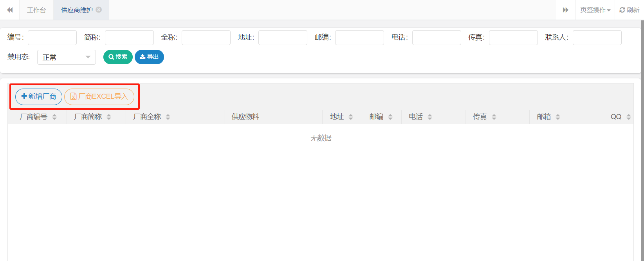Sort by 厂商简称 column arrows

pos(109,117)
